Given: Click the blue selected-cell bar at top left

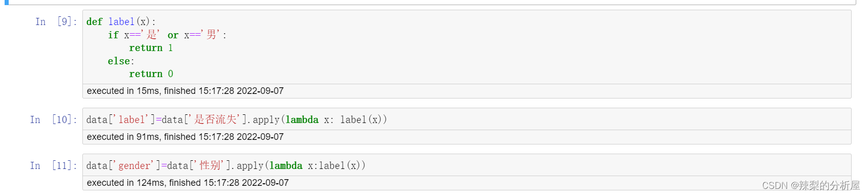Looking at the screenshot, I should click(7, 2).
